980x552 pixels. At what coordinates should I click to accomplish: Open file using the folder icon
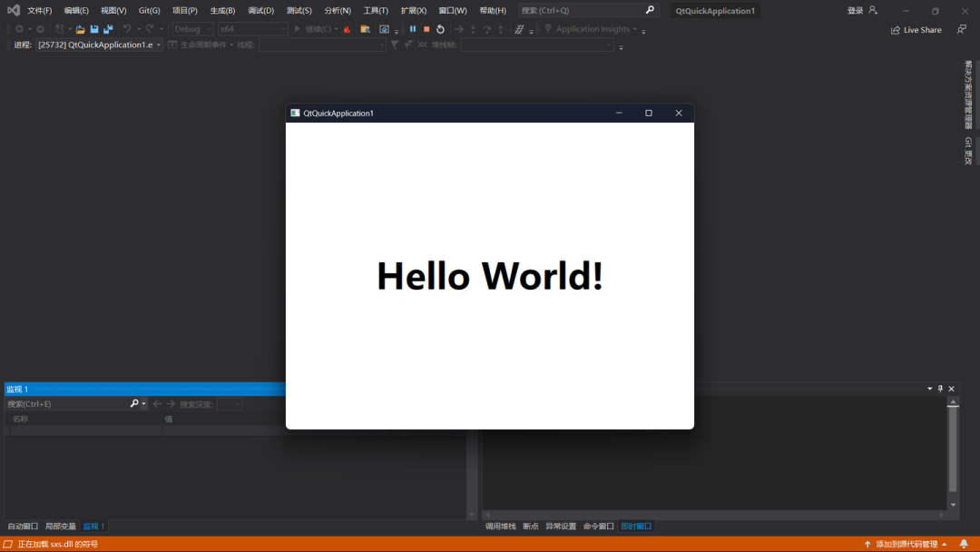[x=80, y=29]
